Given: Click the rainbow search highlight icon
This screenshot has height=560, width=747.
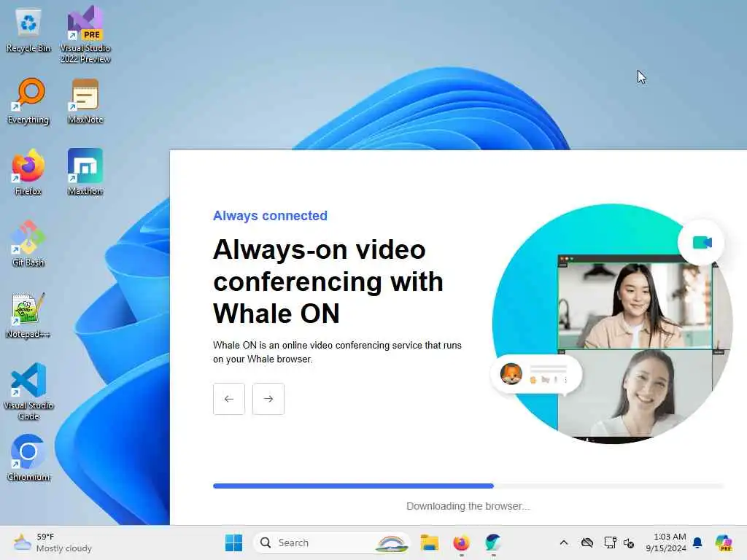Looking at the screenshot, I should click(x=392, y=543).
